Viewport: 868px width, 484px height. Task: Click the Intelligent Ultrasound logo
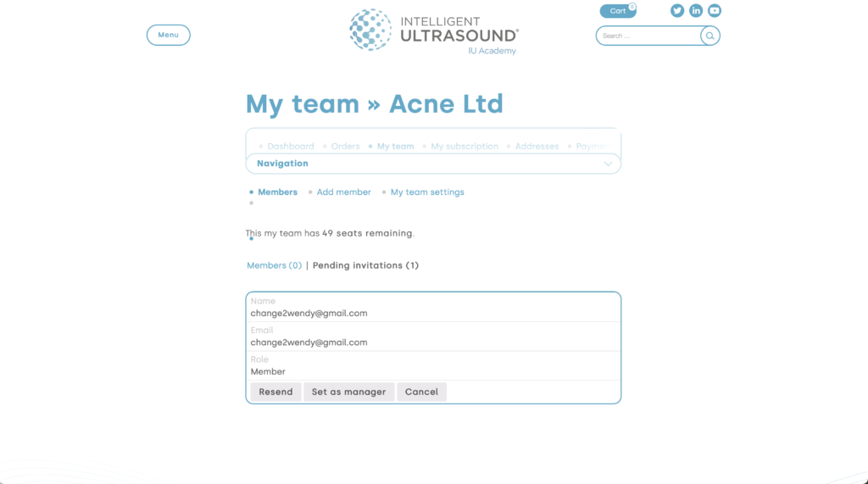coord(433,31)
